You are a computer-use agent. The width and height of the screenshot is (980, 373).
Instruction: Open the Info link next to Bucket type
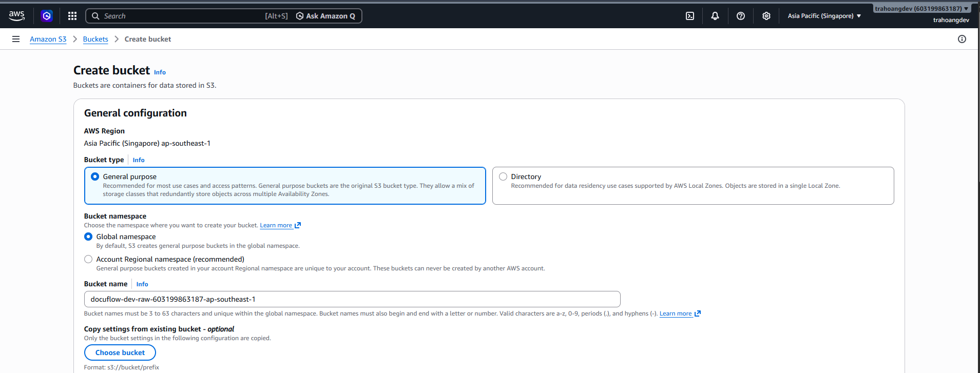[x=139, y=160]
